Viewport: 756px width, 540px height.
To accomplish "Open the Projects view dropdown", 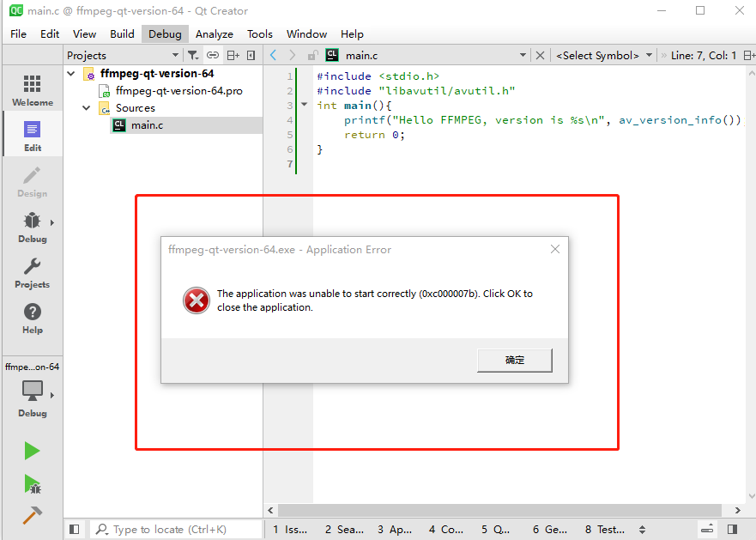I will click(123, 56).
